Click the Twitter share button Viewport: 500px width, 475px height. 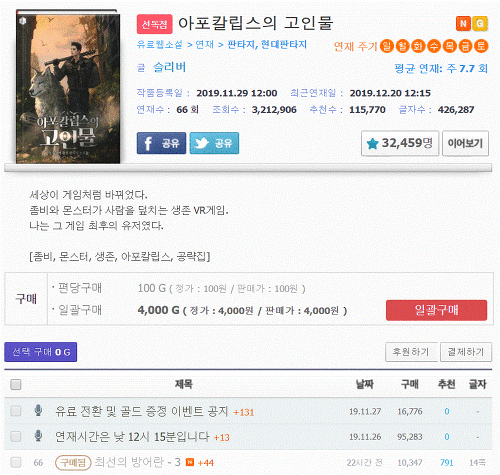click(x=214, y=143)
